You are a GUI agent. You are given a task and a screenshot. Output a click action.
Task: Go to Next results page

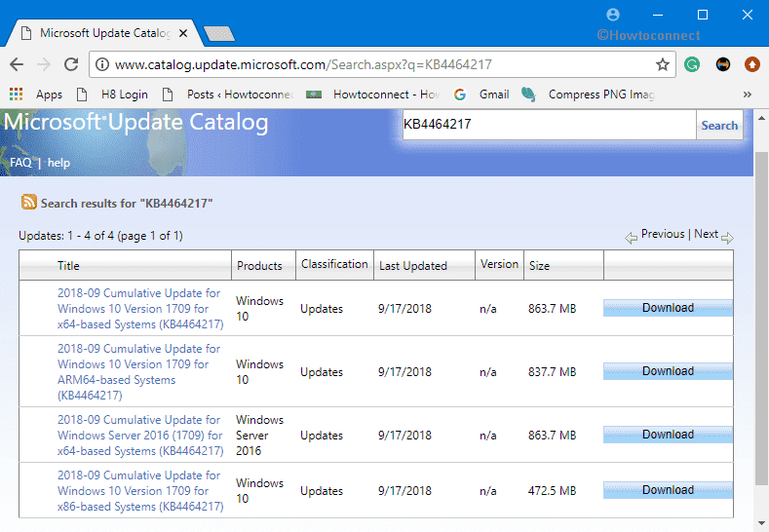coord(706,234)
